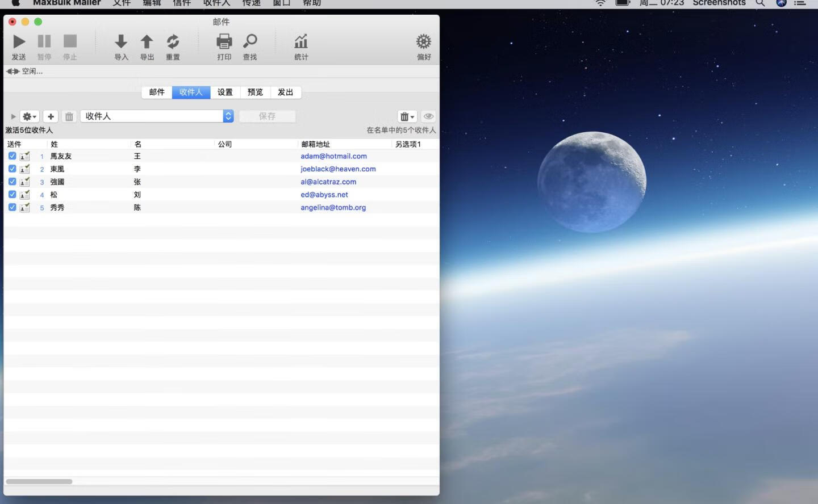818x504 pixels.
Task: Click the 导入 import arrow icon
Action: [121, 41]
